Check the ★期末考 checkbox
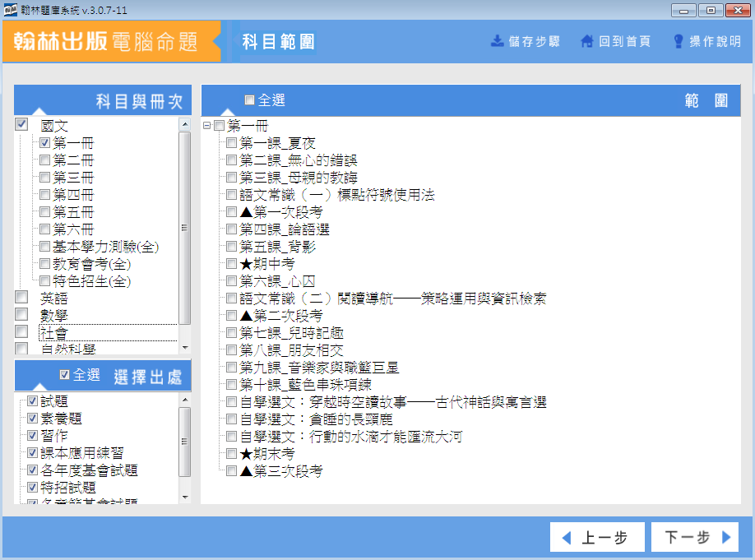 coord(232,454)
